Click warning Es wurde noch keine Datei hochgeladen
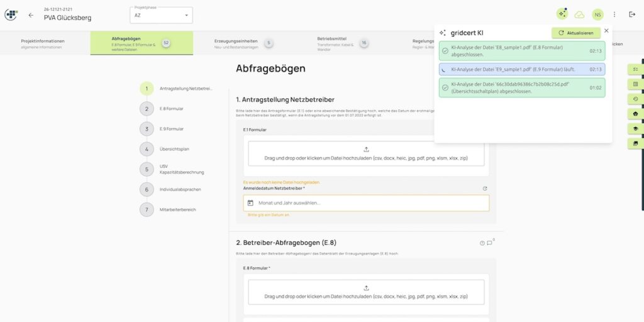Image resolution: width=644 pixels, height=322 pixels. (281, 182)
